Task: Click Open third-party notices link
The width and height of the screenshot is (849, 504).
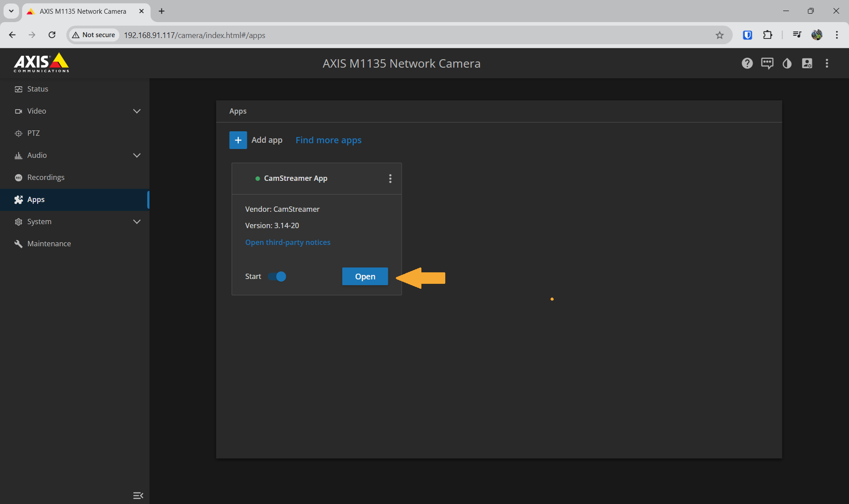Action: 288,242
